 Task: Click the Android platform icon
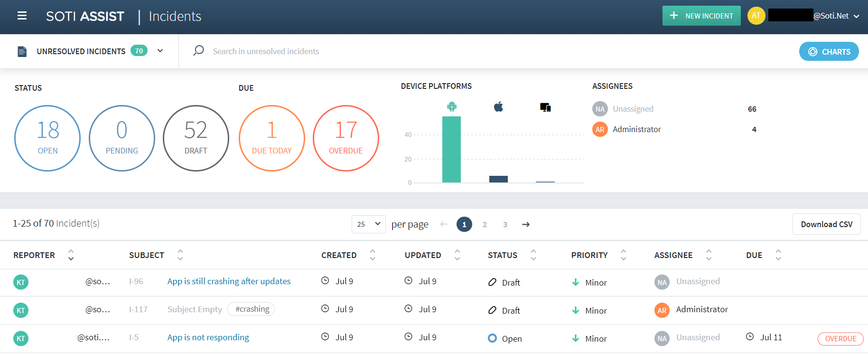tap(452, 107)
